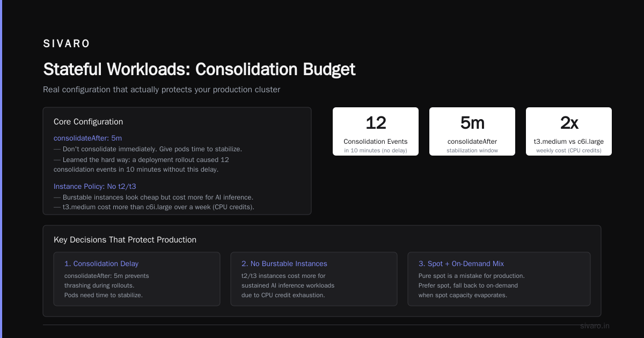Select the 2x t3.medium vs c6i.large card
Screen dimensions: 644x338
pyautogui.click(x=569, y=131)
